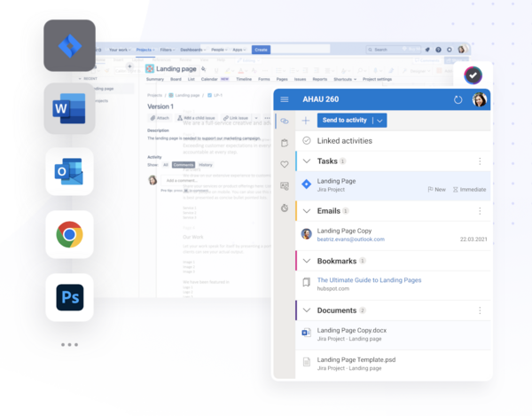Click the refresh icon in AHAU header
The width and height of the screenshot is (532, 416).
458,99
